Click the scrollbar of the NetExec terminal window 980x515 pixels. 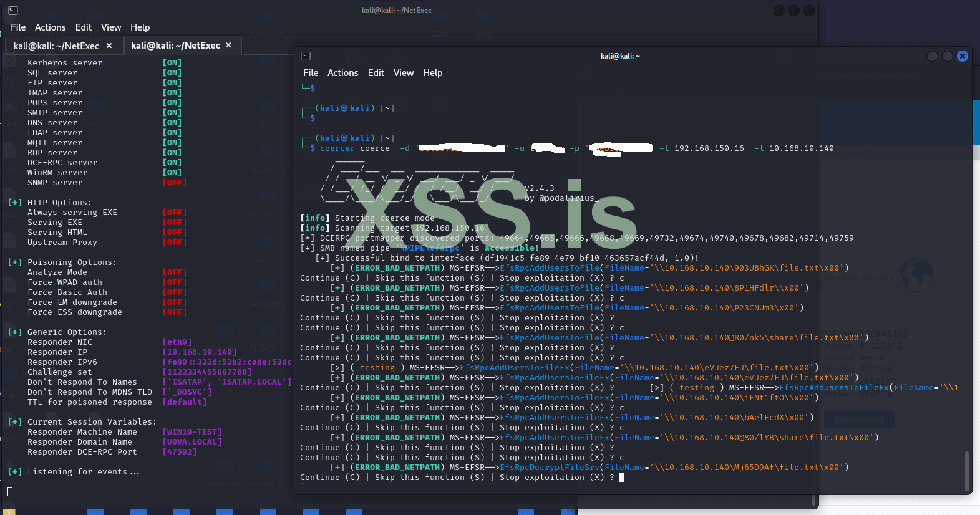click(x=813, y=501)
